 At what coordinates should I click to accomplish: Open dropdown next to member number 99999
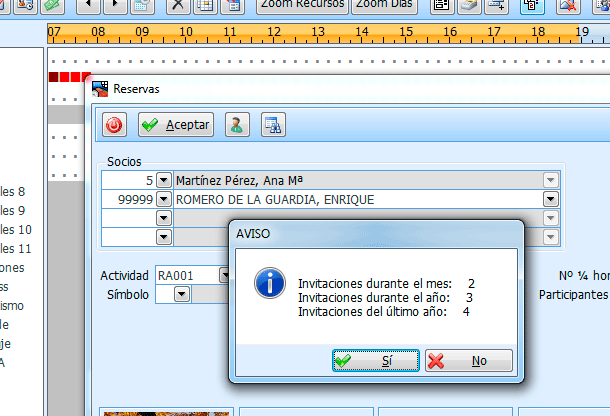pos(164,199)
